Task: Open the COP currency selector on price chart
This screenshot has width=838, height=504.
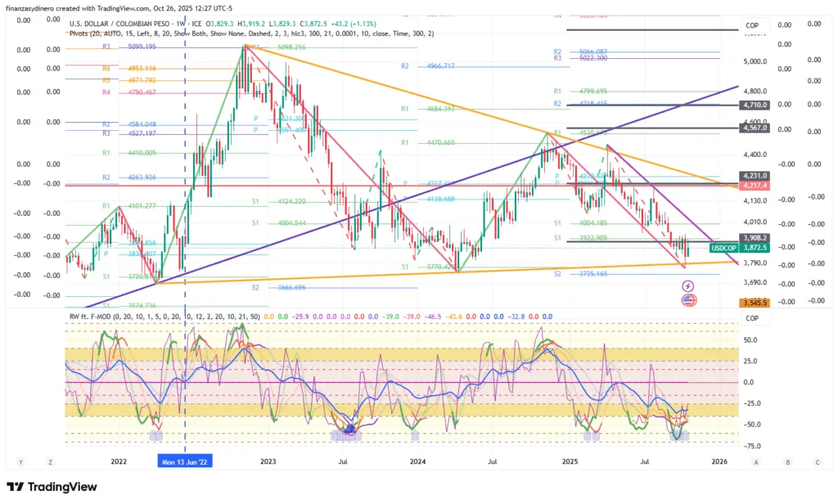Action: pos(751,25)
